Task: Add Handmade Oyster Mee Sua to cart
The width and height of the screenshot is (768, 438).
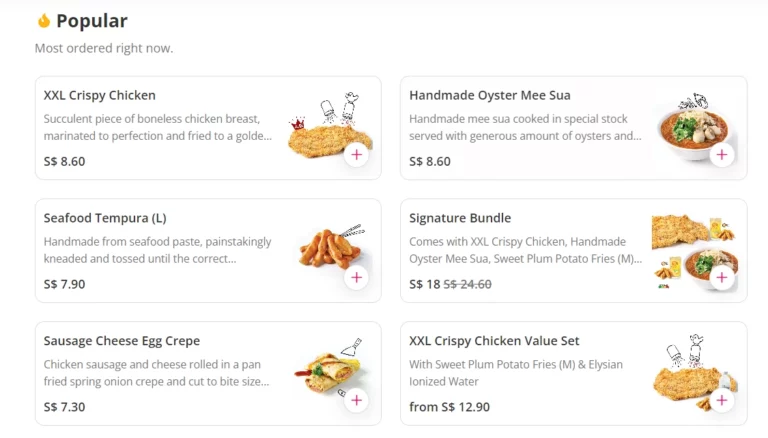Action: (722, 155)
